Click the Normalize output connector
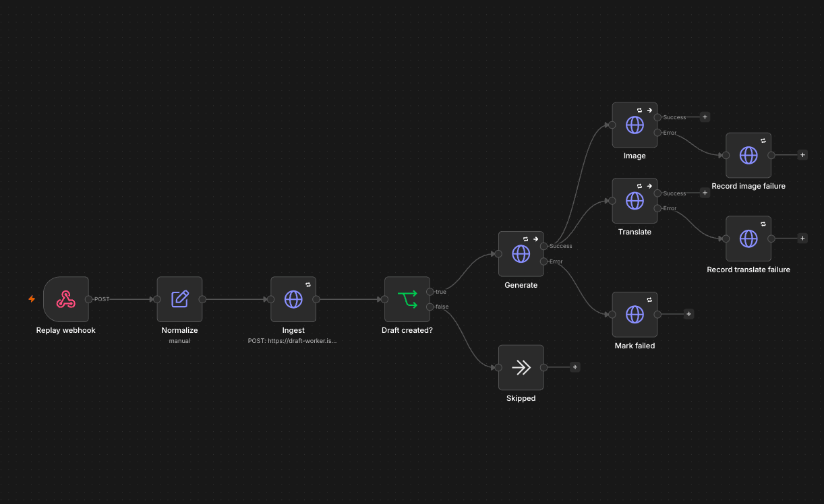 202,299
